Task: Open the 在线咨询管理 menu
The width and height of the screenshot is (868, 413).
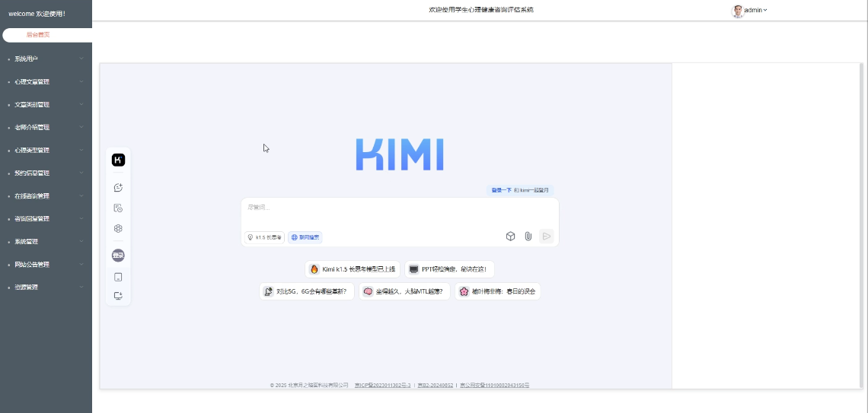Action: tap(46, 195)
